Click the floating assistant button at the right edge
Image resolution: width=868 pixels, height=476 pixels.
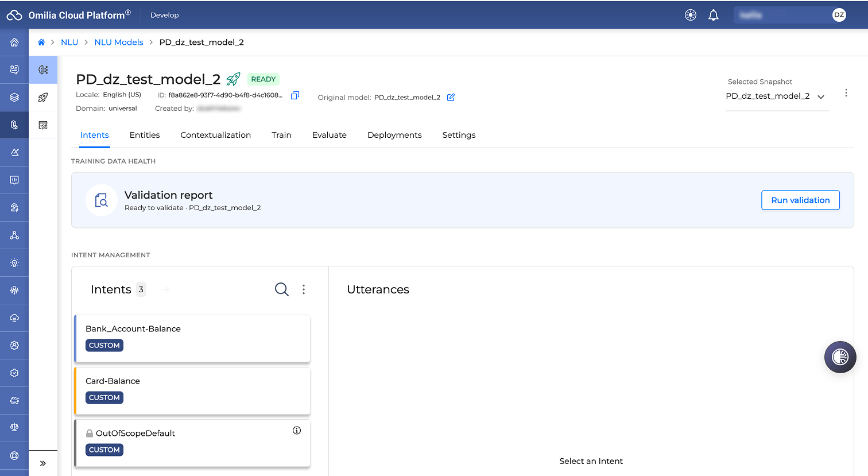pos(840,357)
